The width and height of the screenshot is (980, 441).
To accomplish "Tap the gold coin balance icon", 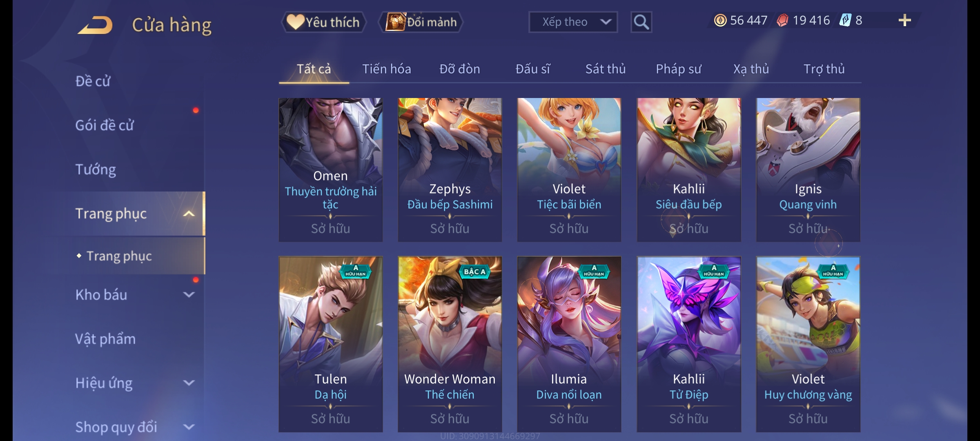I will coord(720,20).
